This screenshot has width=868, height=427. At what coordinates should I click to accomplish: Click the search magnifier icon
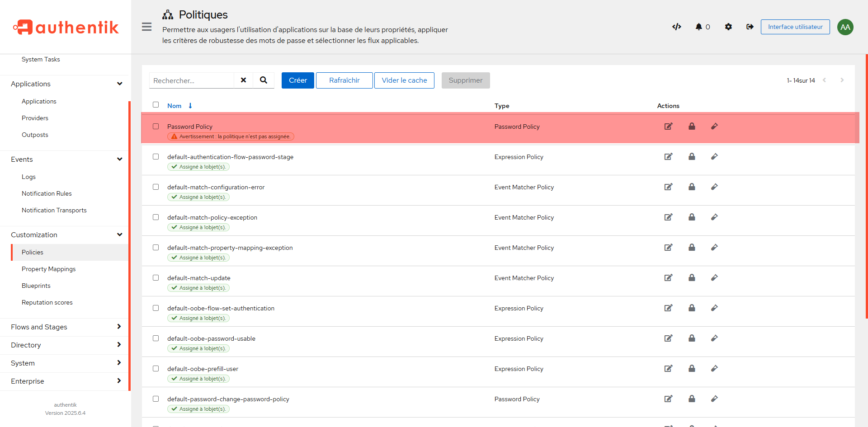coord(264,80)
